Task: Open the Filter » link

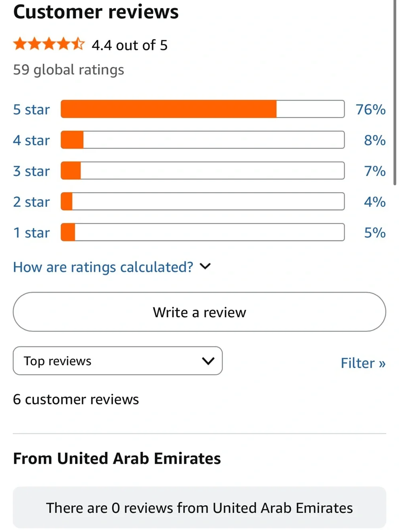Action: coord(363,363)
